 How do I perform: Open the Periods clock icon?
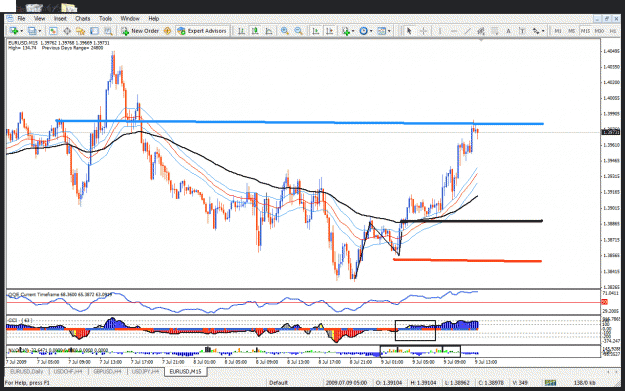tap(363, 31)
